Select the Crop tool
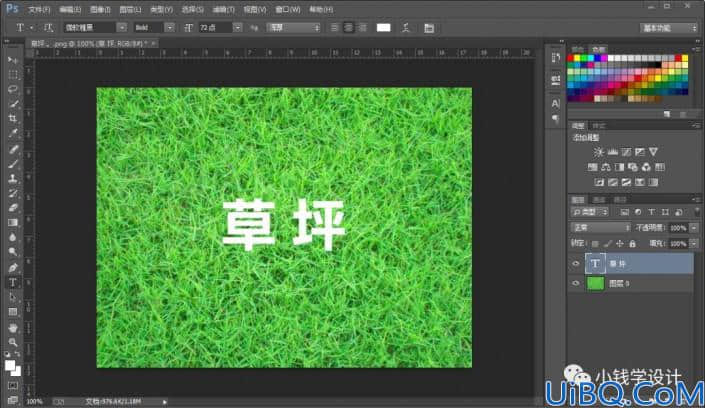This screenshot has width=705, height=408. (x=13, y=118)
